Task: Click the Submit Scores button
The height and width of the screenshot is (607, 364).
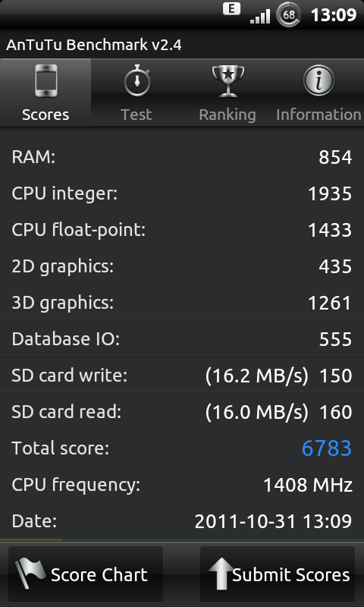Action: [278, 574]
